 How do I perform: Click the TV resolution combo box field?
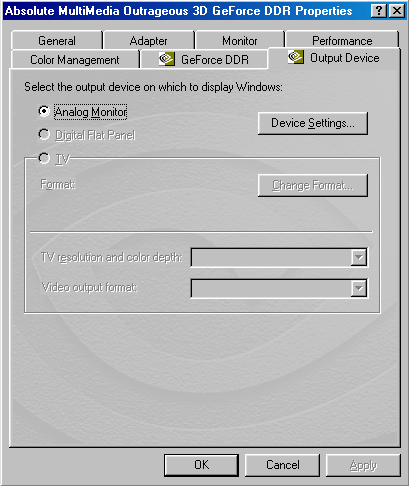279,257
